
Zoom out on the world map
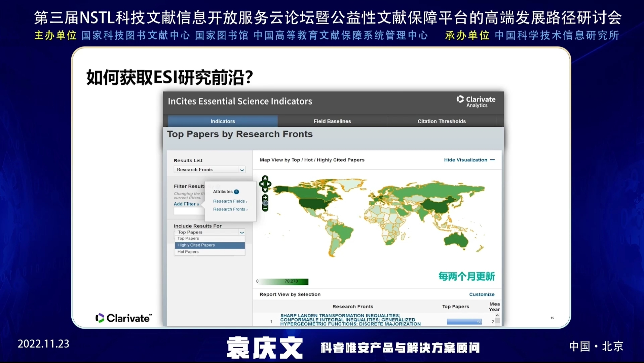265,209
